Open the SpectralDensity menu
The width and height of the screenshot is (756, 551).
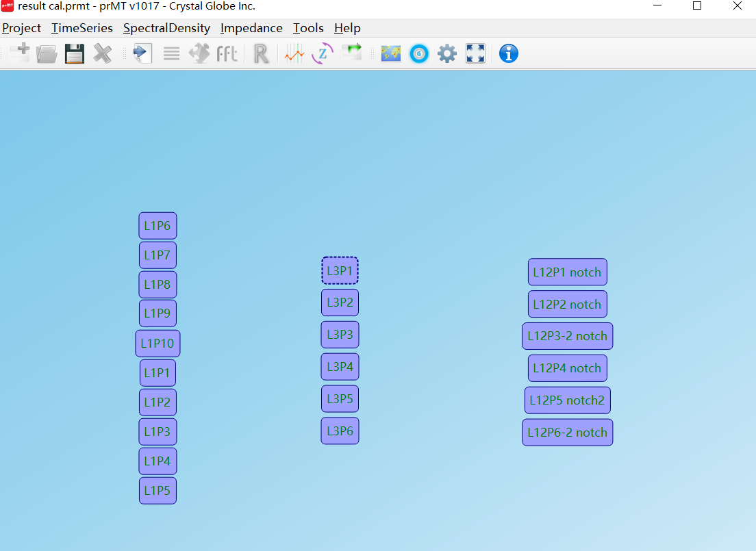[166, 28]
